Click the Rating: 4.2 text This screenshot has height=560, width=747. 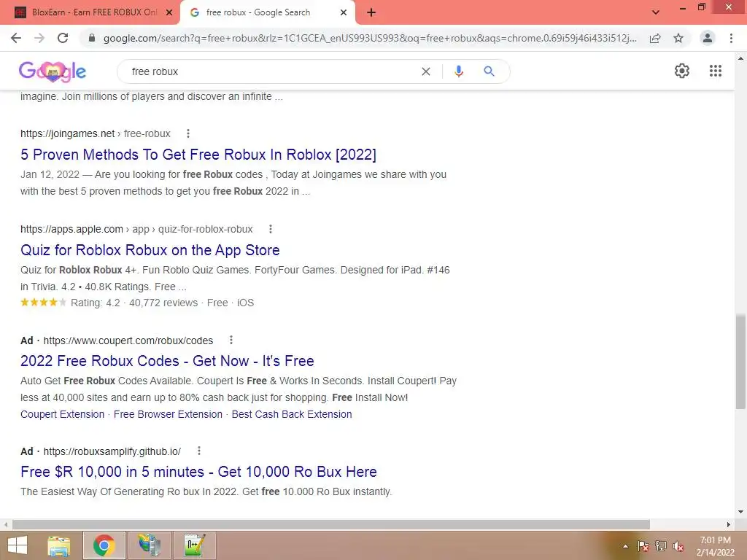point(96,303)
